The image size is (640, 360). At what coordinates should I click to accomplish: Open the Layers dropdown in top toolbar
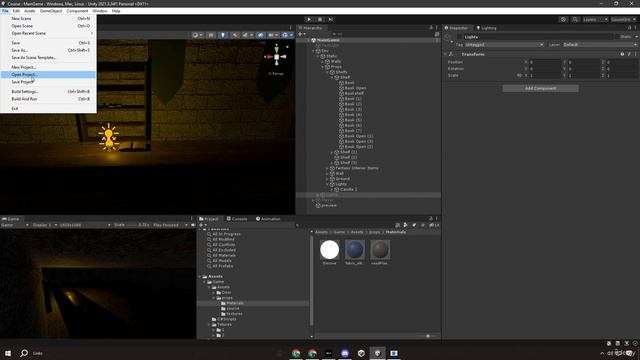[595, 19]
